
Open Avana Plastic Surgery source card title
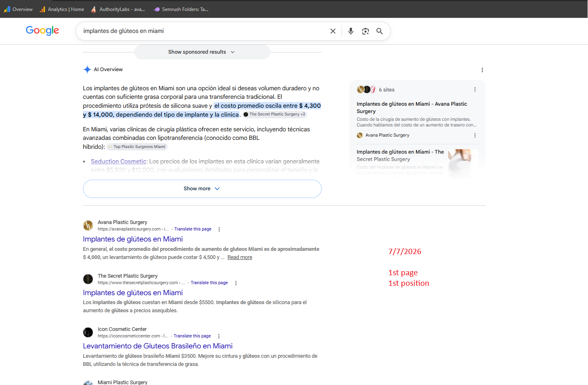(412, 108)
